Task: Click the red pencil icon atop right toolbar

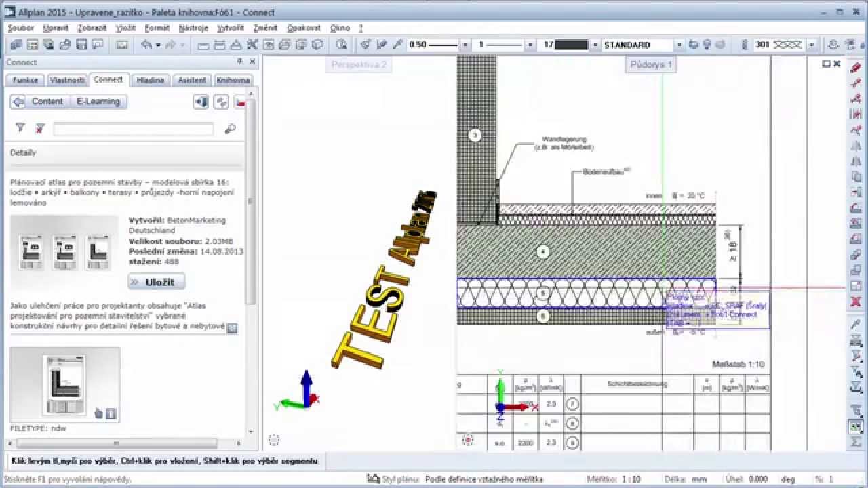Action: click(856, 68)
